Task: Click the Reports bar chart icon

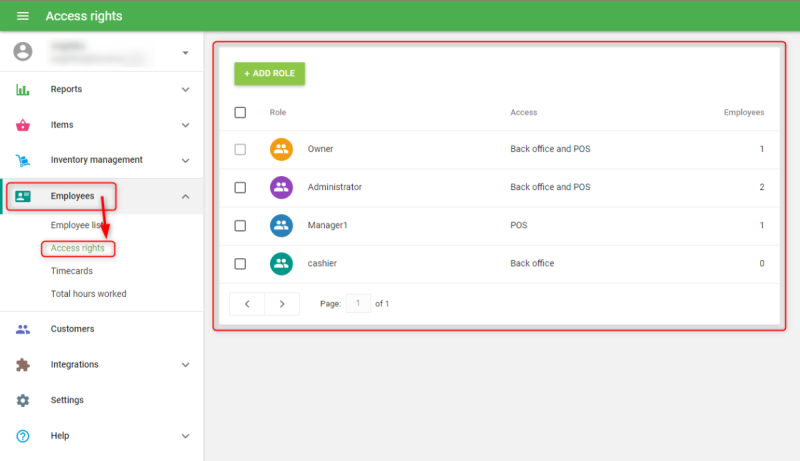Action: (23, 89)
